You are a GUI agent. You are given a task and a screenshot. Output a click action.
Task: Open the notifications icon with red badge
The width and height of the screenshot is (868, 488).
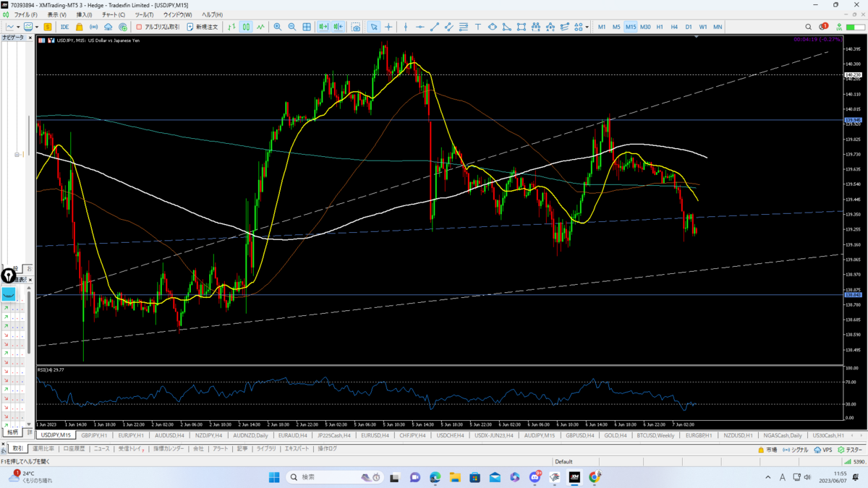tap(822, 27)
